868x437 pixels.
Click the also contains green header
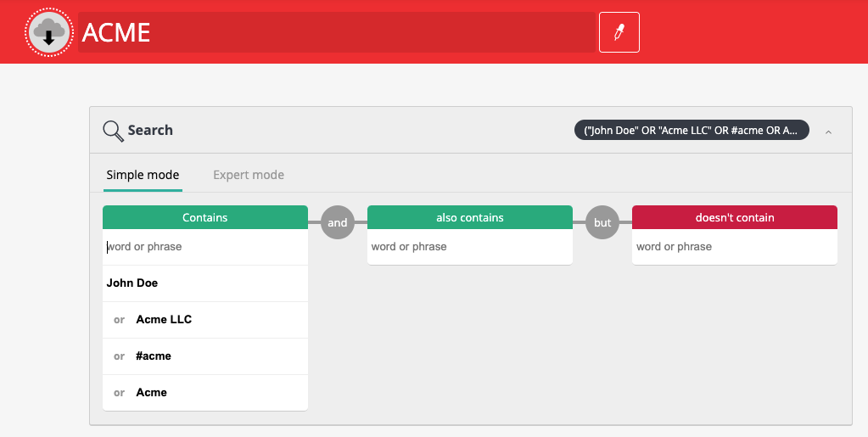(469, 217)
